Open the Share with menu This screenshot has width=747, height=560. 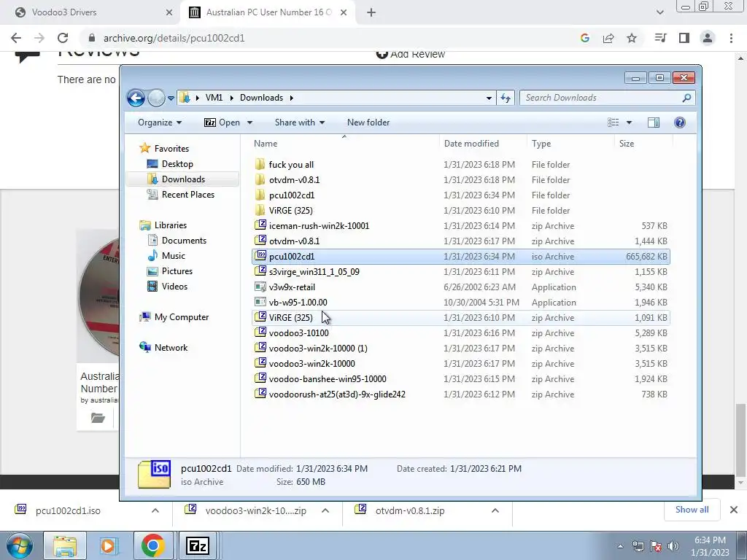click(x=300, y=122)
